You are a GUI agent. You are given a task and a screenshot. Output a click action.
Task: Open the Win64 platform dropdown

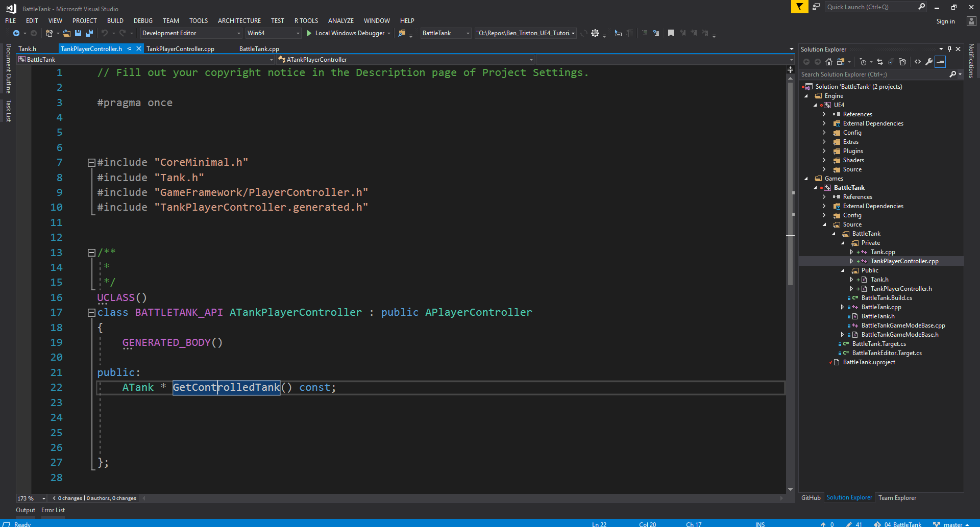coord(274,33)
